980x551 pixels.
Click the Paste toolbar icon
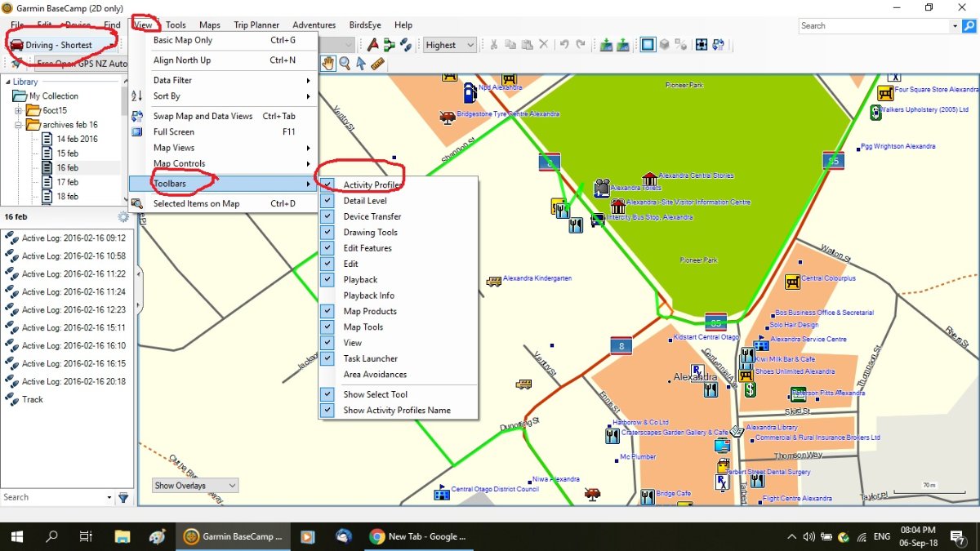coord(527,45)
